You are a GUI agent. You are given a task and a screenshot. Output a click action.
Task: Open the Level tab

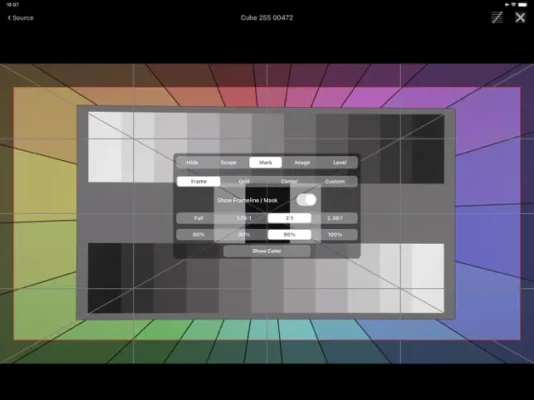point(339,163)
